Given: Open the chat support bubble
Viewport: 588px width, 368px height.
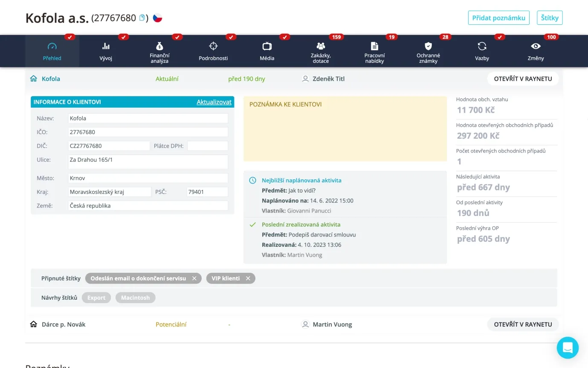Looking at the screenshot, I should click(x=568, y=348).
